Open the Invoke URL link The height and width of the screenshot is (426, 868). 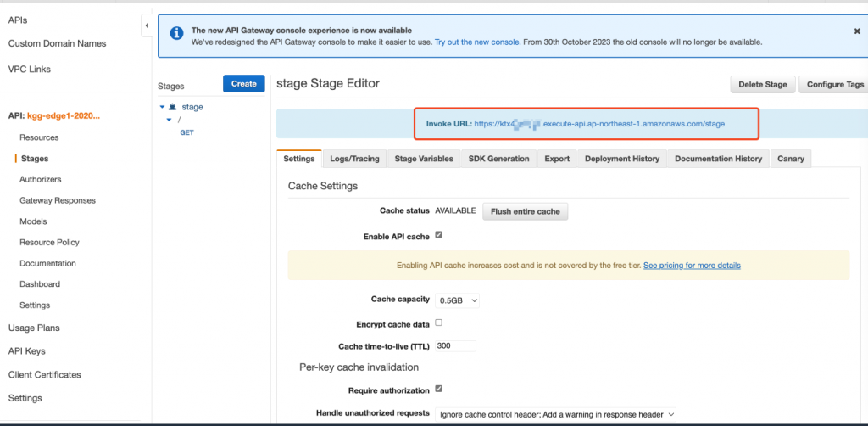point(599,124)
